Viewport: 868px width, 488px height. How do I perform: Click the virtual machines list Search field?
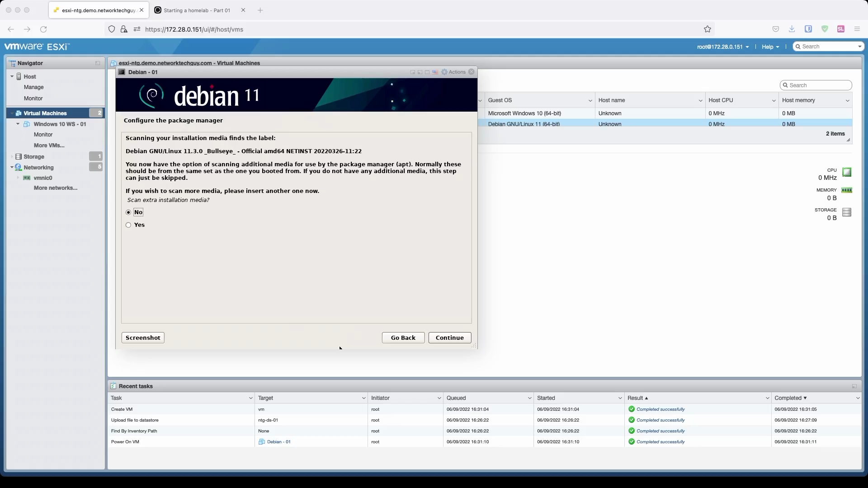point(816,85)
